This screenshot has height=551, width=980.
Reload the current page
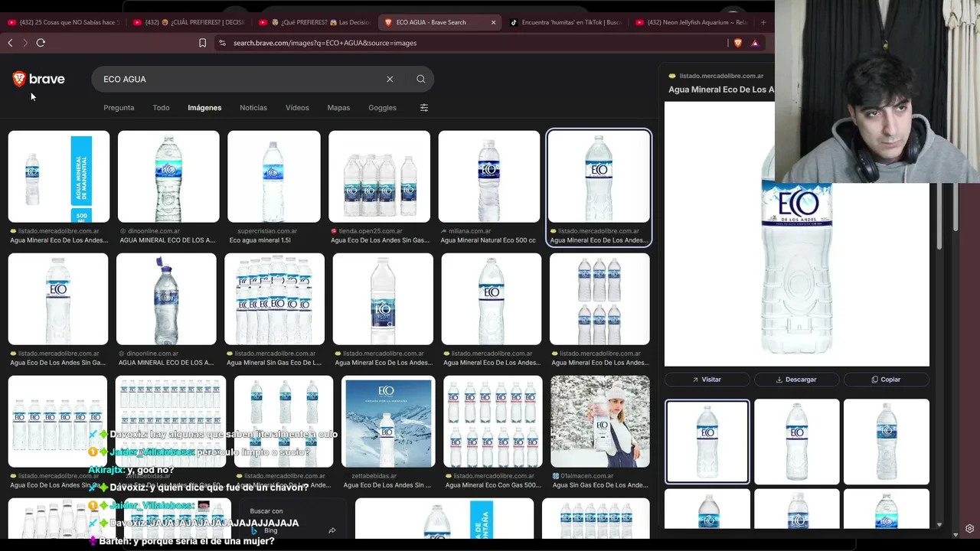pos(41,43)
